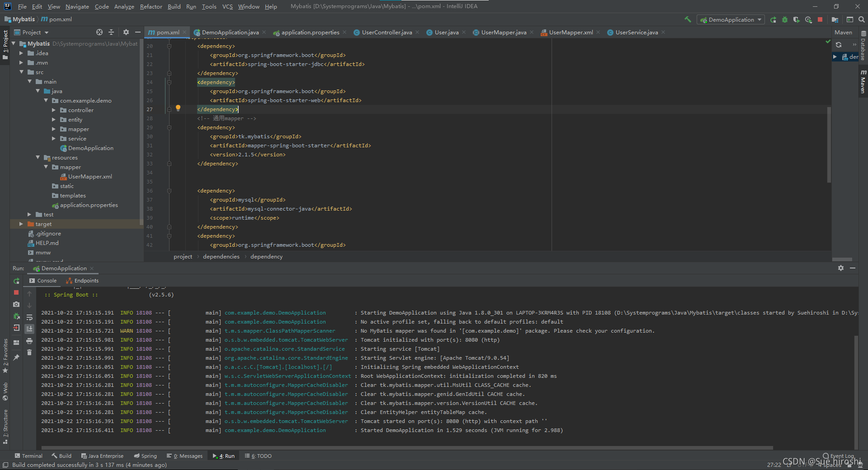Run DemoApplication with coverage
This screenshot has width=868, height=470.
(797, 19)
